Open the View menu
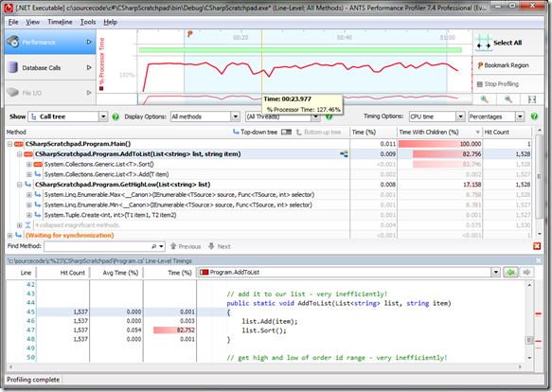This screenshot has height=392, width=552. pos(32,22)
